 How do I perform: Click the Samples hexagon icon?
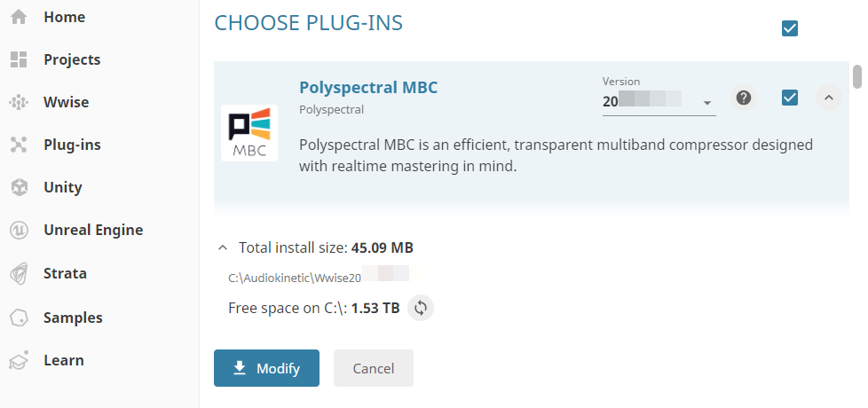tap(19, 318)
